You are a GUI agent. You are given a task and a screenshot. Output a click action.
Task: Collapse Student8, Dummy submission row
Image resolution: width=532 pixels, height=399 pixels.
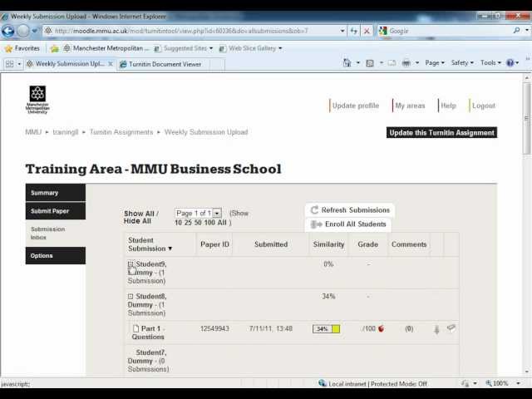[131, 296]
